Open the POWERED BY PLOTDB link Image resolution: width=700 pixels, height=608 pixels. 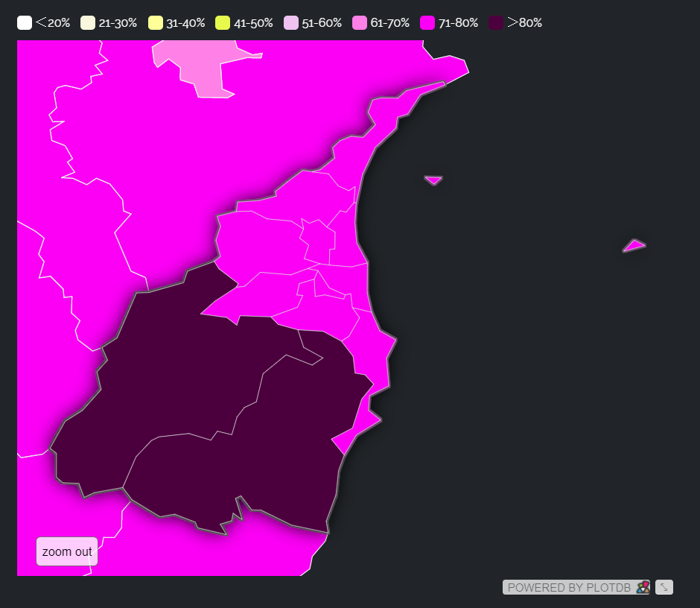[576, 587]
